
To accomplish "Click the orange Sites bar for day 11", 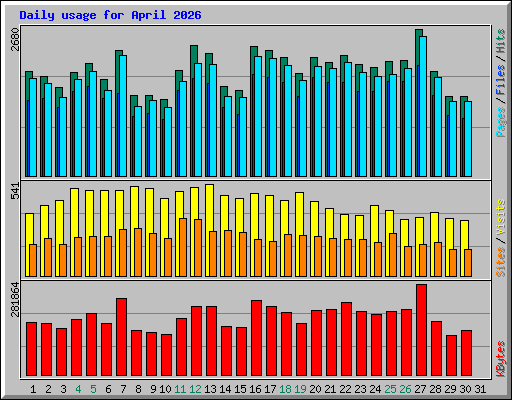I will click(x=183, y=247).
